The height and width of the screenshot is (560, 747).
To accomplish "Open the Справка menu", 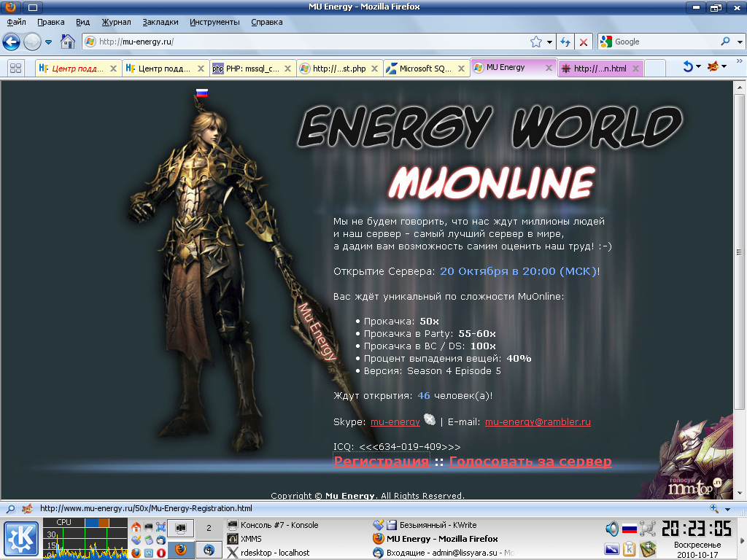I will [x=267, y=22].
